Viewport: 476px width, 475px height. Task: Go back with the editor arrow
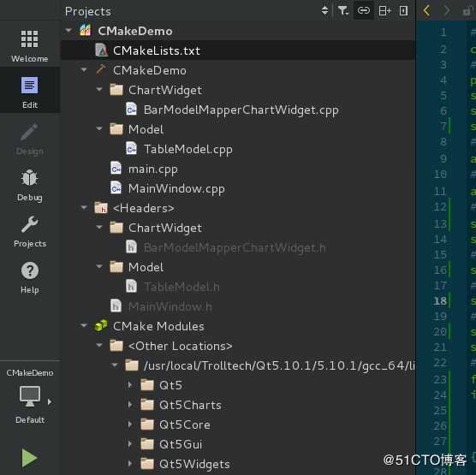[426, 11]
